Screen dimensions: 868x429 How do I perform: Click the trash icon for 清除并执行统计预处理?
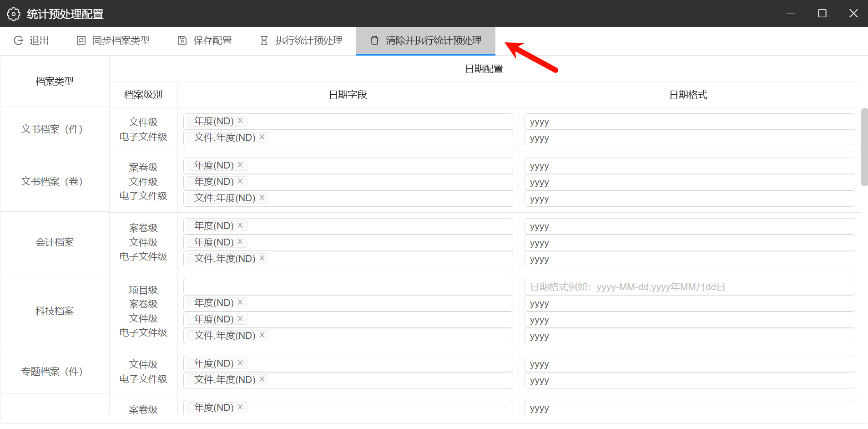click(x=374, y=41)
